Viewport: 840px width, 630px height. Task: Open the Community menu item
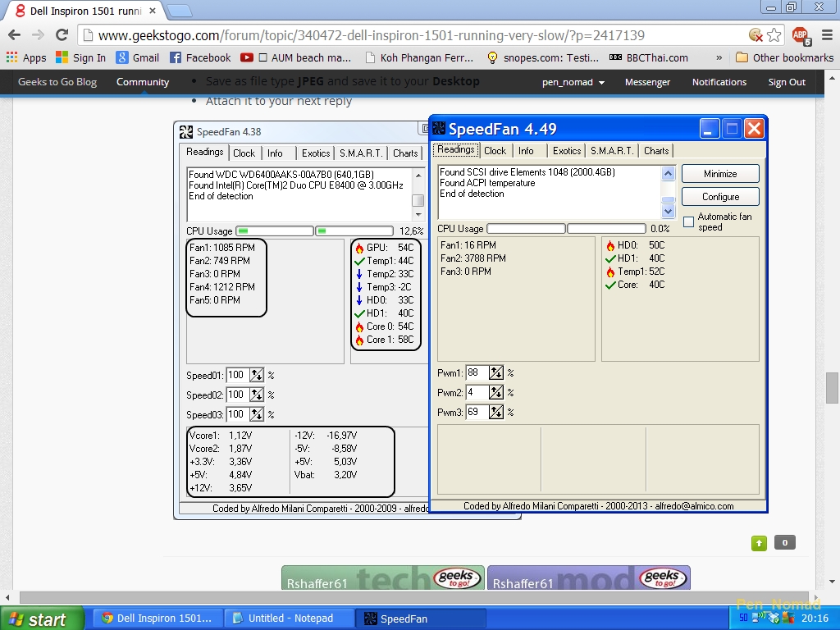pos(143,82)
